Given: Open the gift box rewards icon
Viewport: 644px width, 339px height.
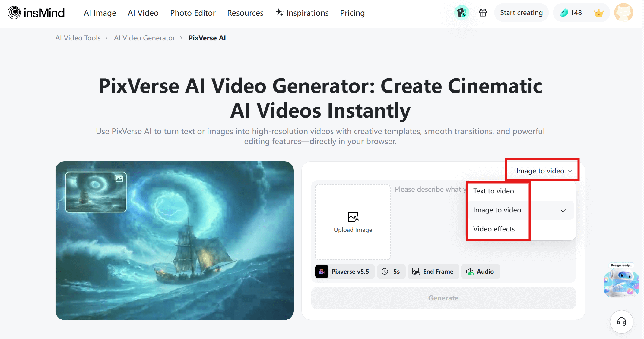Looking at the screenshot, I should (x=483, y=13).
